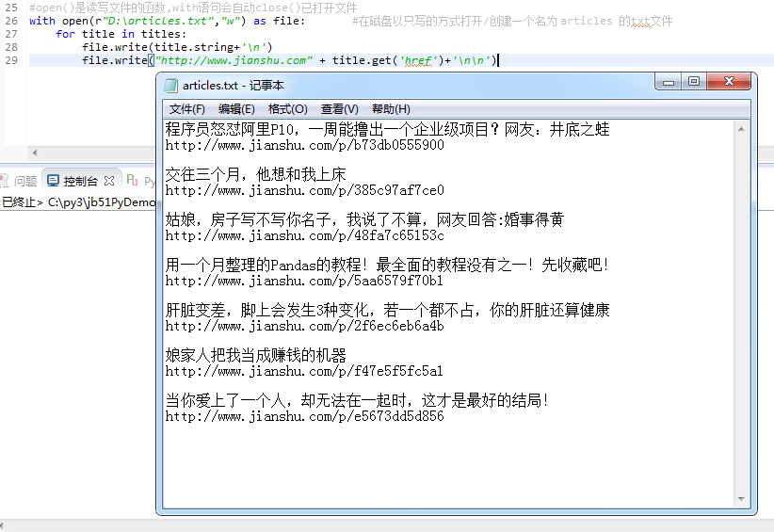Click the title 娘家人把我当成赚钱的机器
The height and width of the screenshot is (532, 774).
(x=256, y=355)
